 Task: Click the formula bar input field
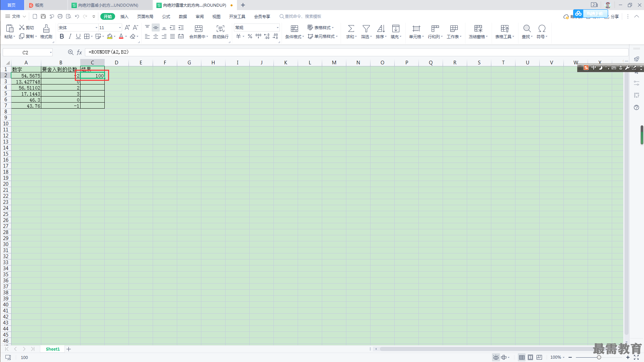357,52
